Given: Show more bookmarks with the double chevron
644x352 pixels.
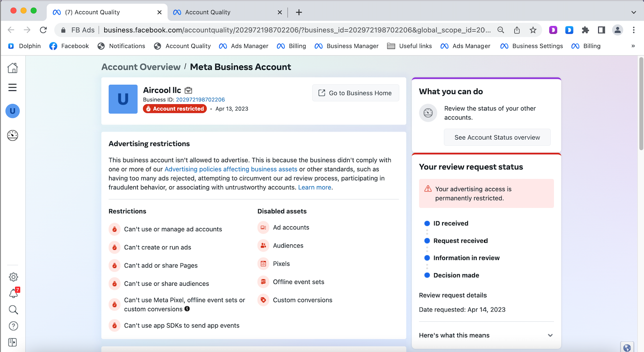Looking at the screenshot, I should [633, 46].
